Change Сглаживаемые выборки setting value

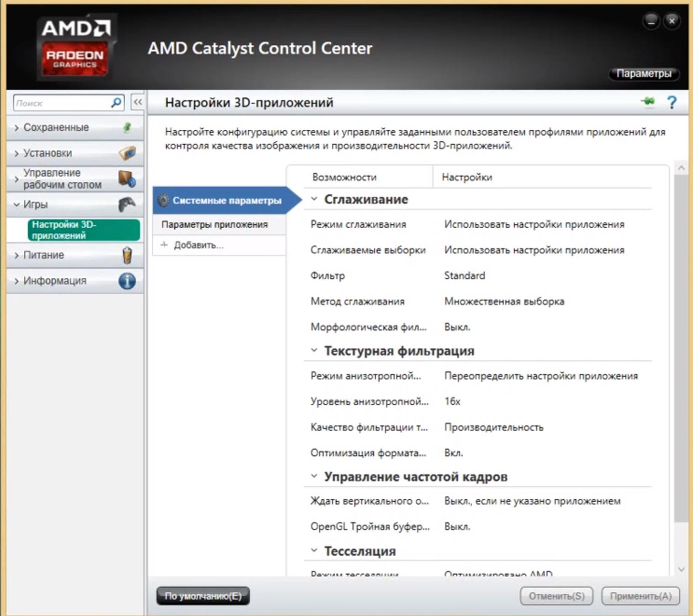534,250
